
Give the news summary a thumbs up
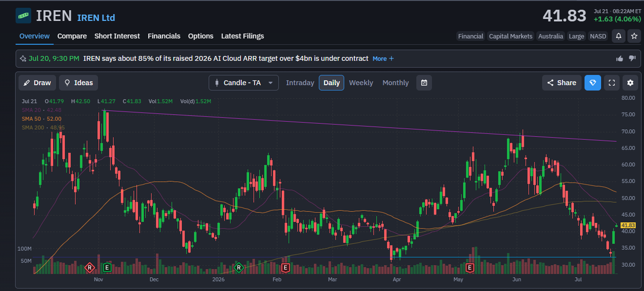620,58
